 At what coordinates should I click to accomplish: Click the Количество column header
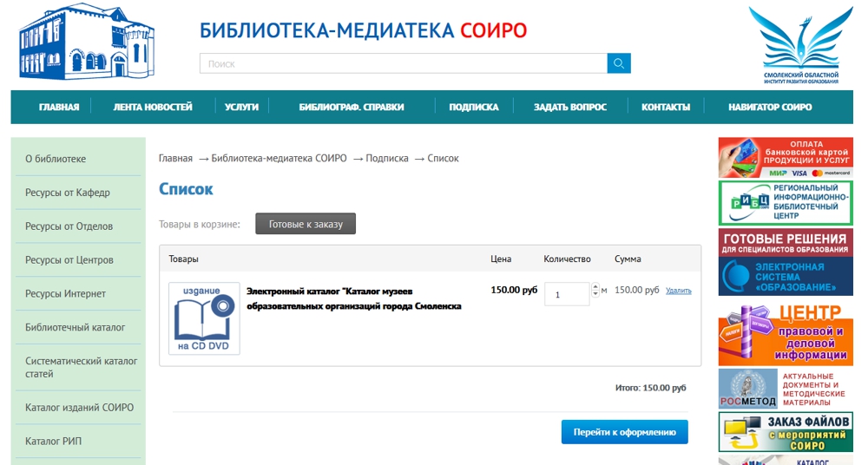pos(567,259)
